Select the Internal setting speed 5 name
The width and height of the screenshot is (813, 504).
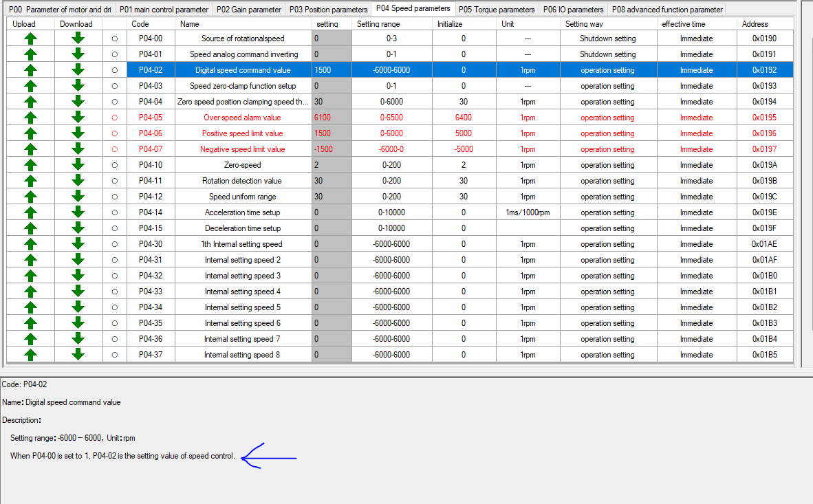pos(243,307)
